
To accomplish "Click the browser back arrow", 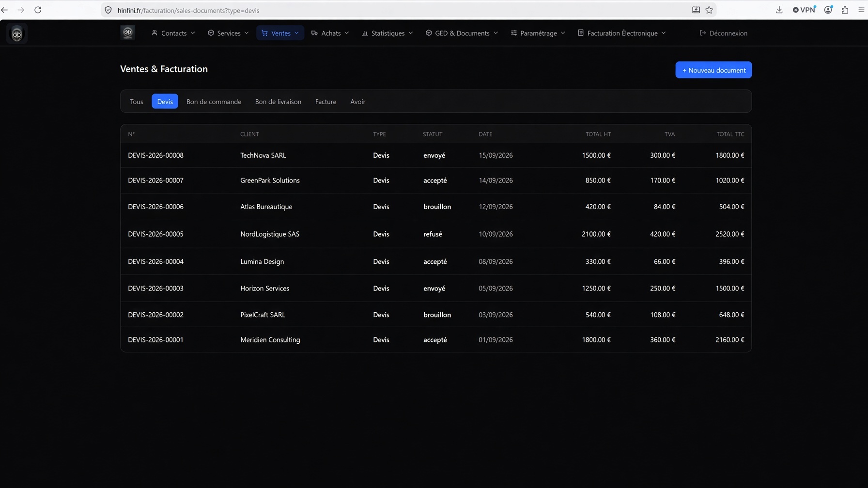I will (5, 10).
